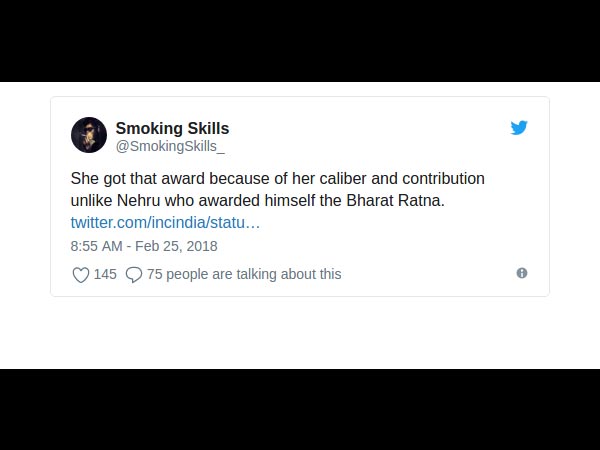Click the black bar above the tweet

point(300,40)
